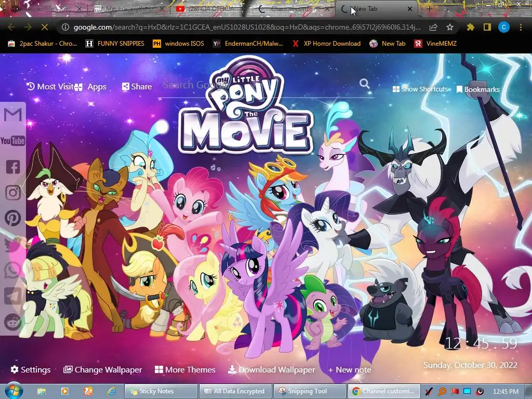
Task: Toggle the Chrome side panel
Action: (x=487, y=27)
